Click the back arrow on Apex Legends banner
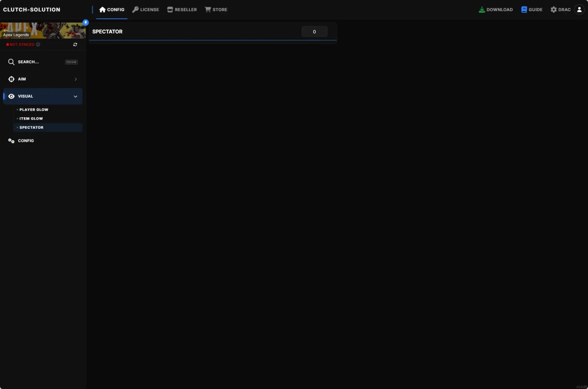588x389 pixels. pyautogui.click(x=5, y=30)
